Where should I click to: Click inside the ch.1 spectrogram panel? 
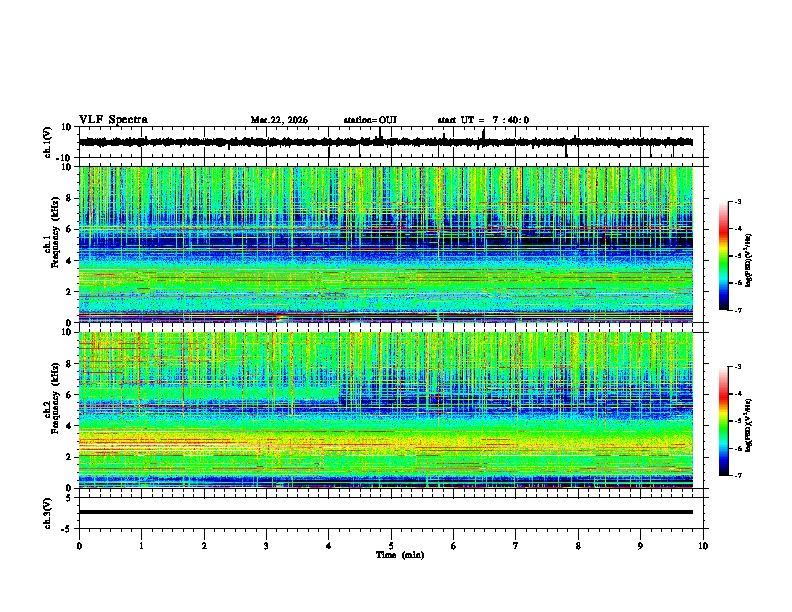[386, 244]
